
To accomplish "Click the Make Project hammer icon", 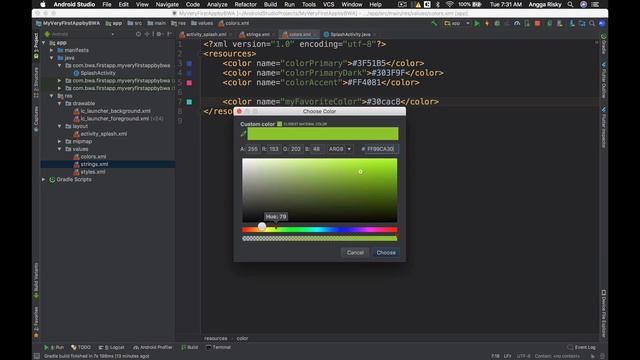I will [x=434, y=24].
